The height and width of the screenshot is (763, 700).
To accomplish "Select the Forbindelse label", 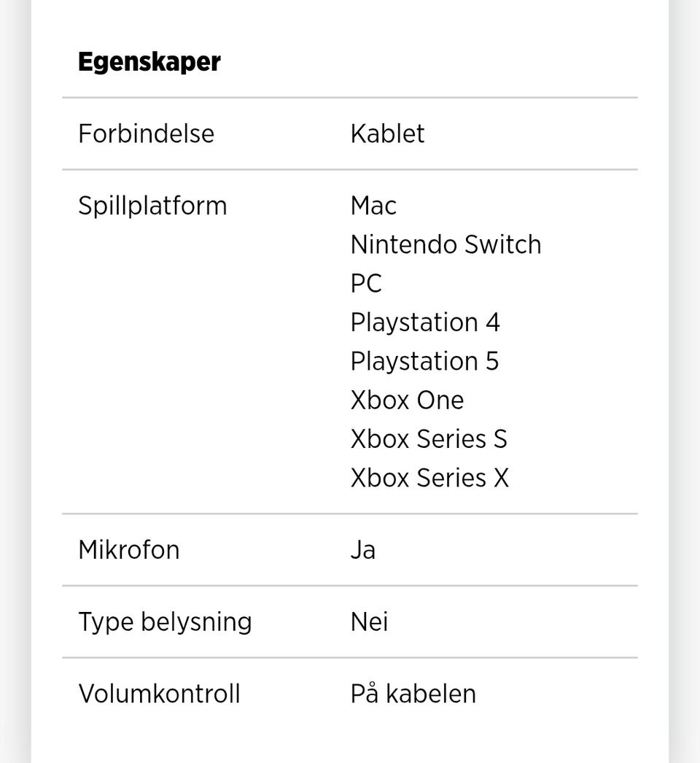I will [146, 133].
